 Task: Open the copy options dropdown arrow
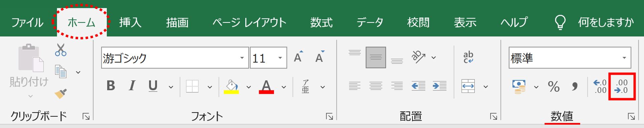point(78,72)
